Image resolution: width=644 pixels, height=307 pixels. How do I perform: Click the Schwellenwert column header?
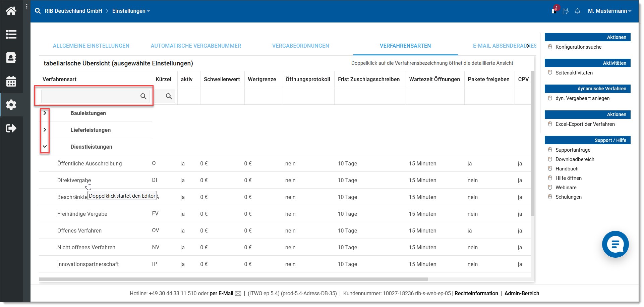tap(222, 80)
